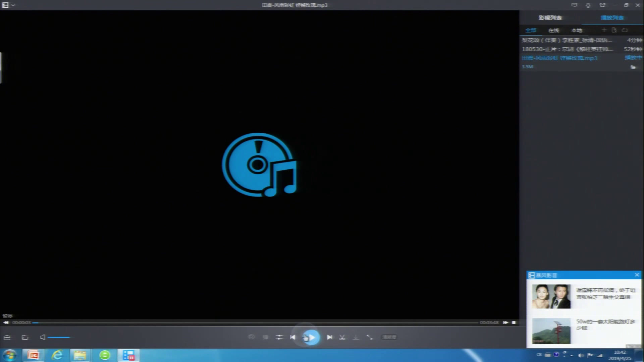Switch to the 影视列表 tab
644x362 pixels.
[550, 18]
